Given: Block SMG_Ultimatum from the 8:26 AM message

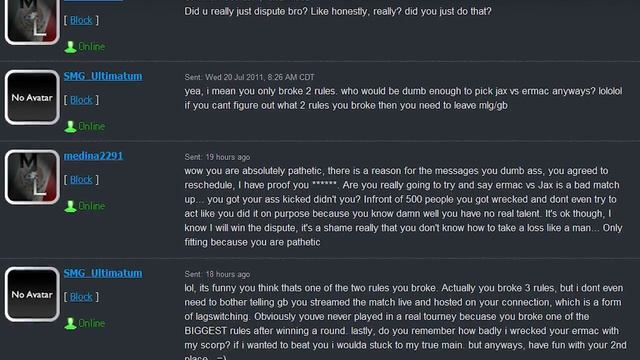Looking at the screenshot, I should point(81,100).
